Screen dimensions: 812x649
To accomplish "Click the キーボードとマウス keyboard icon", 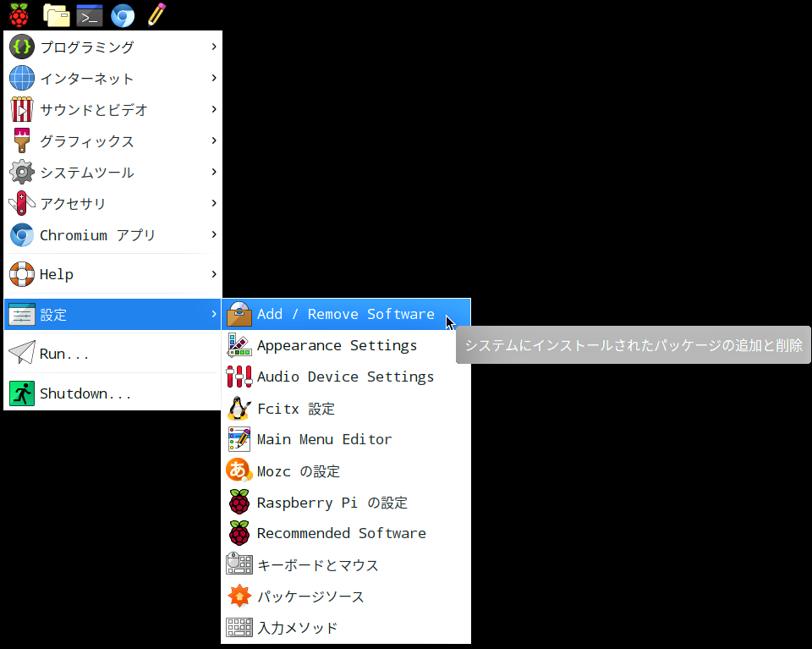I will click(x=239, y=564).
